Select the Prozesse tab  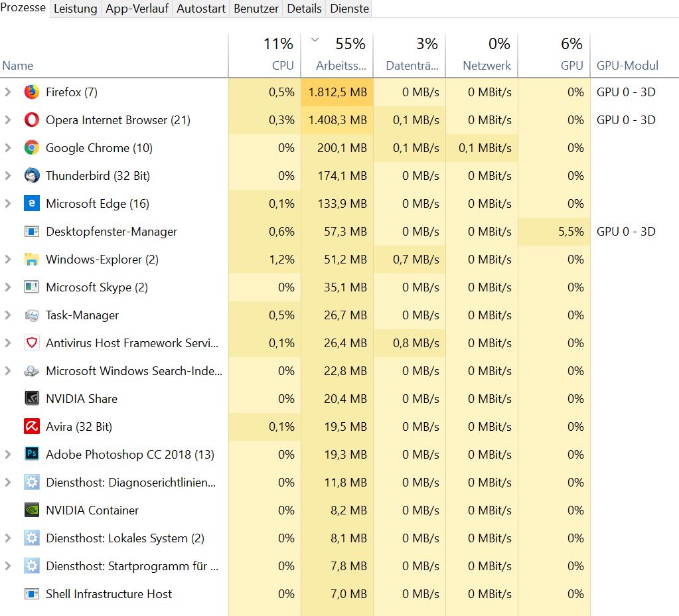click(23, 8)
